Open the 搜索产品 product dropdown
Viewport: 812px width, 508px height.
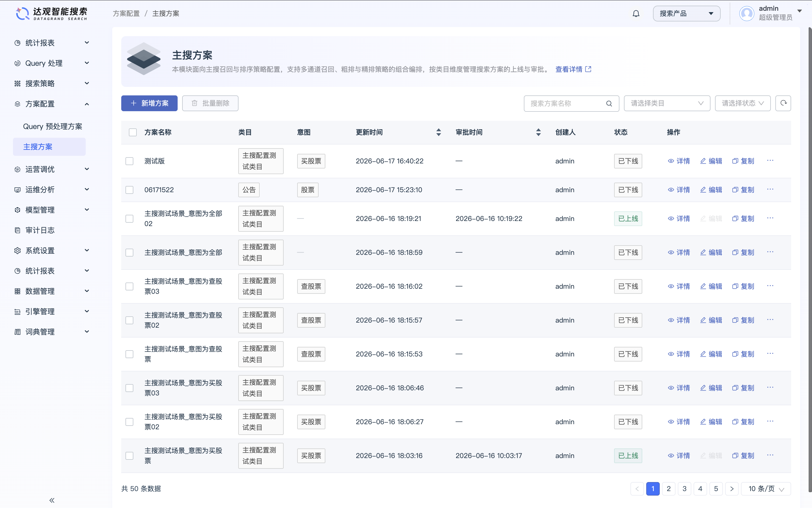click(687, 14)
